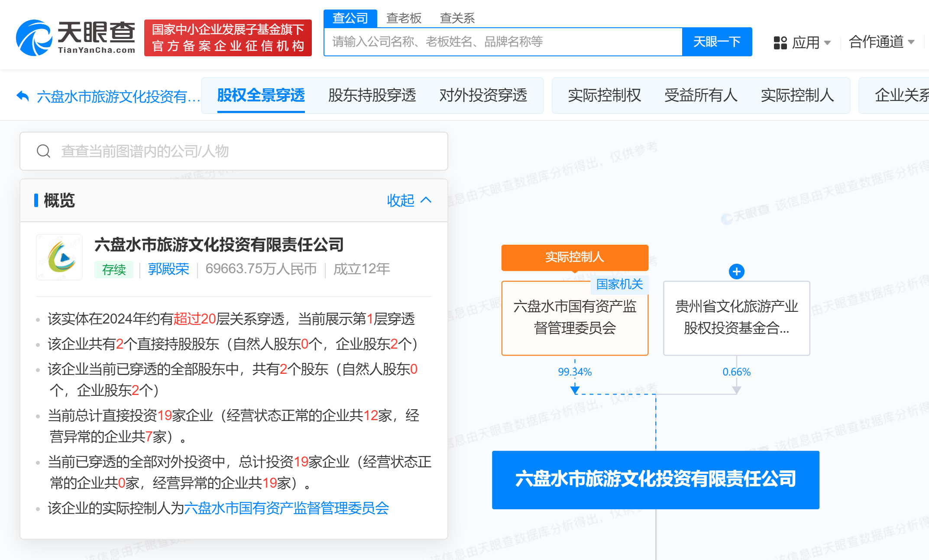Switch to 股东持股穿透 tab
Image resolution: width=929 pixels, height=560 pixels.
372,95
